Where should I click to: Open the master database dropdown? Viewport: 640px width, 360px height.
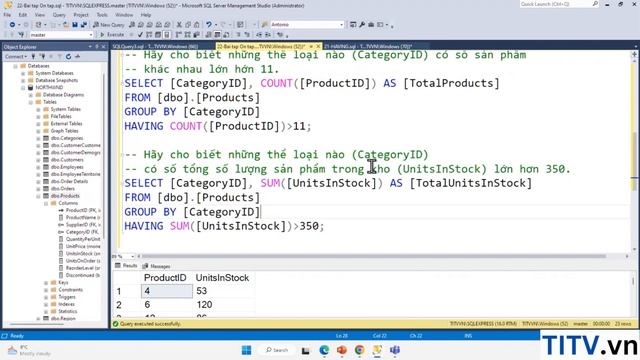(x=91, y=35)
